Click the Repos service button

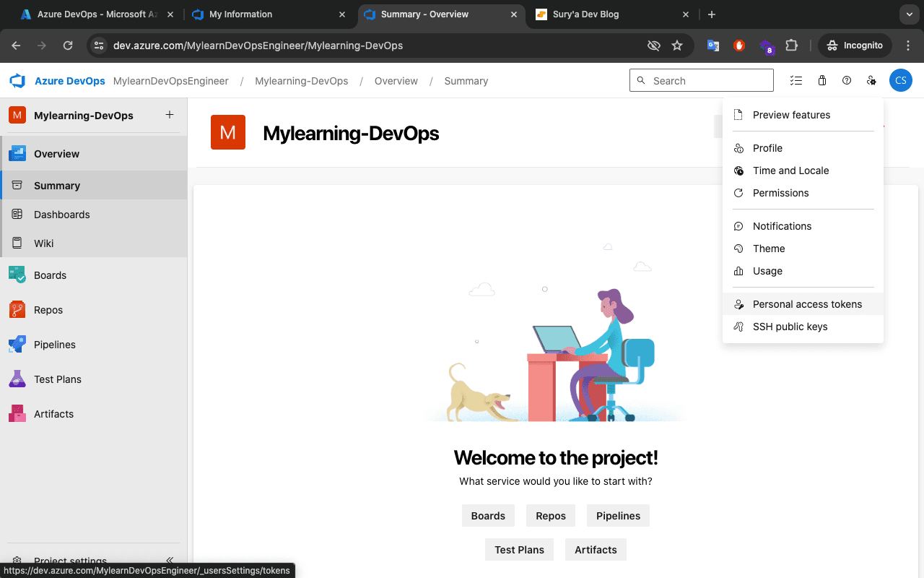tap(551, 516)
